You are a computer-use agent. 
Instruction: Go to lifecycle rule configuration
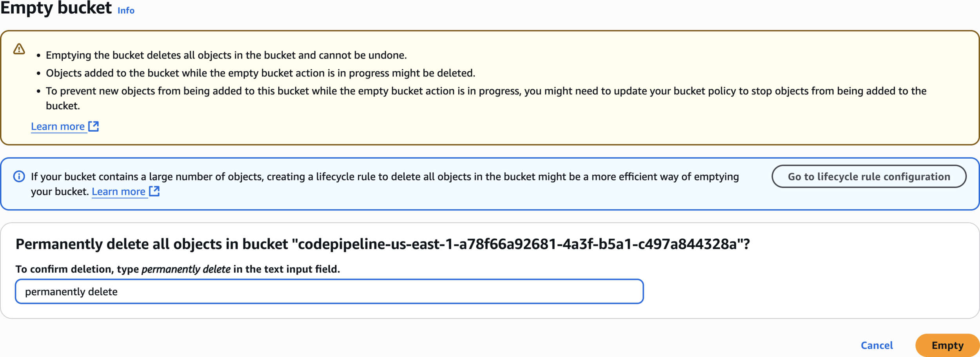pos(869,176)
